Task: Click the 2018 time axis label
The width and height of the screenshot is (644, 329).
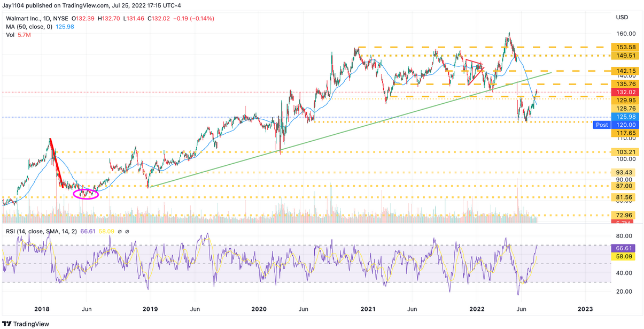Action: (x=41, y=309)
